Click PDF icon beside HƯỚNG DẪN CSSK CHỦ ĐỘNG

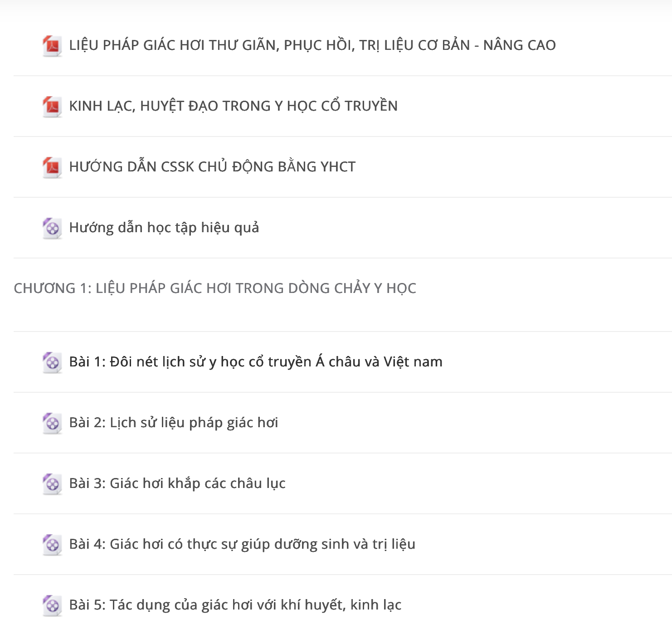coord(52,167)
